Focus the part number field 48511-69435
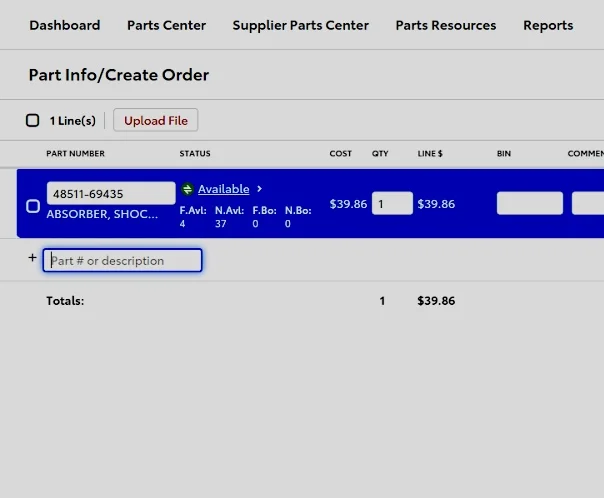This screenshot has width=604, height=498. pyautogui.click(x=110, y=194)
